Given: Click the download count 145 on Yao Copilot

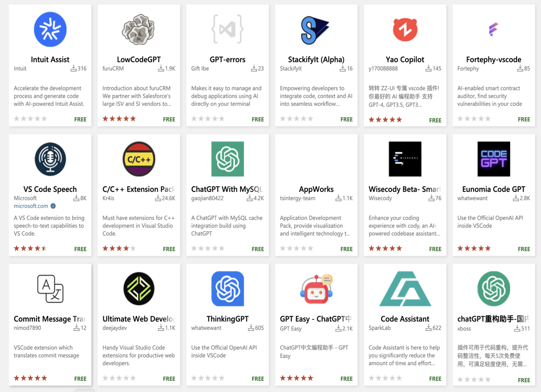Looking at the screenshot, I should click(437, 68).
